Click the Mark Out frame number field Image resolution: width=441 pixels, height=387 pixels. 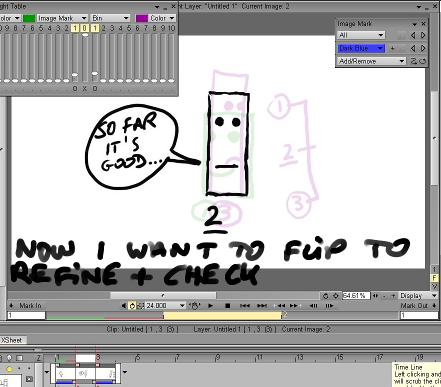click(419, 315)
